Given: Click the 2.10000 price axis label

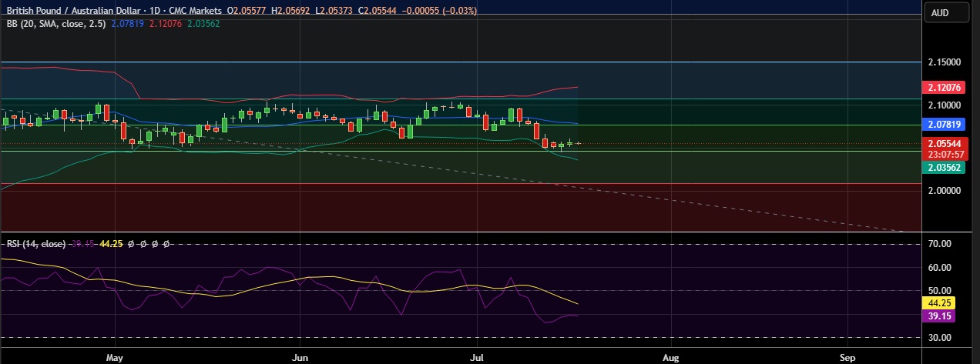Looking at the screenshot, I should click(x=945, y=105).
